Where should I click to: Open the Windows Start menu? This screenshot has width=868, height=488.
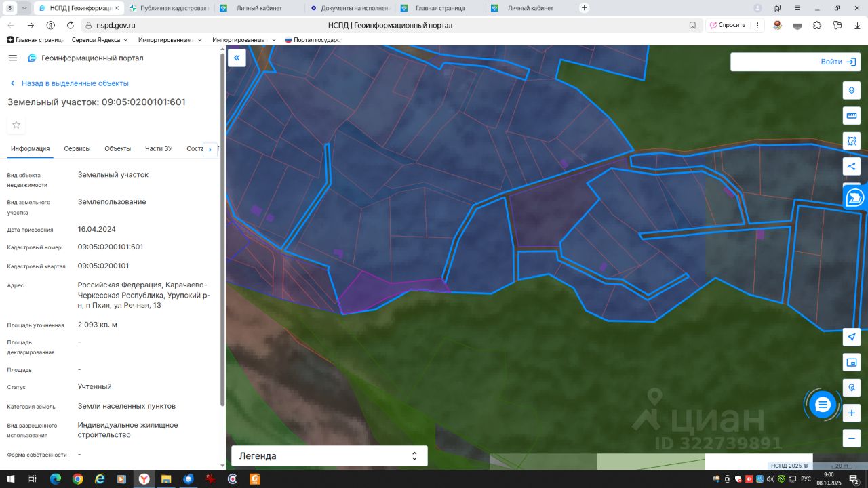click(x=10, y=479)
